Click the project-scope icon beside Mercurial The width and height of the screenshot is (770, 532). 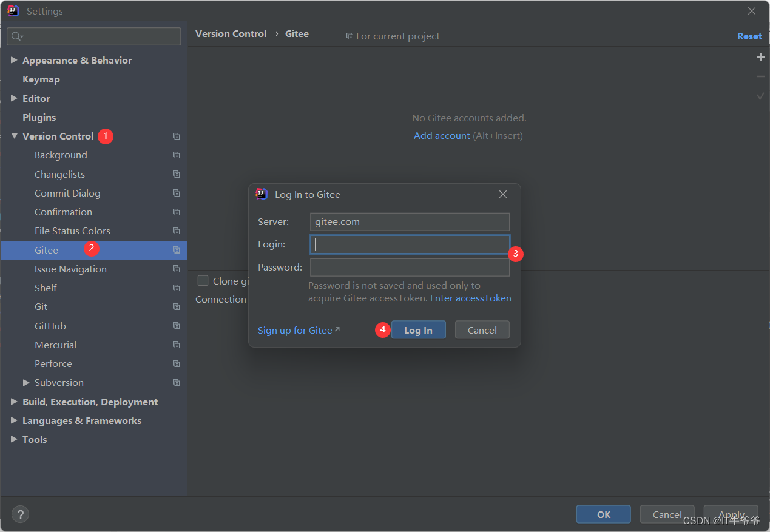point(176,345)
